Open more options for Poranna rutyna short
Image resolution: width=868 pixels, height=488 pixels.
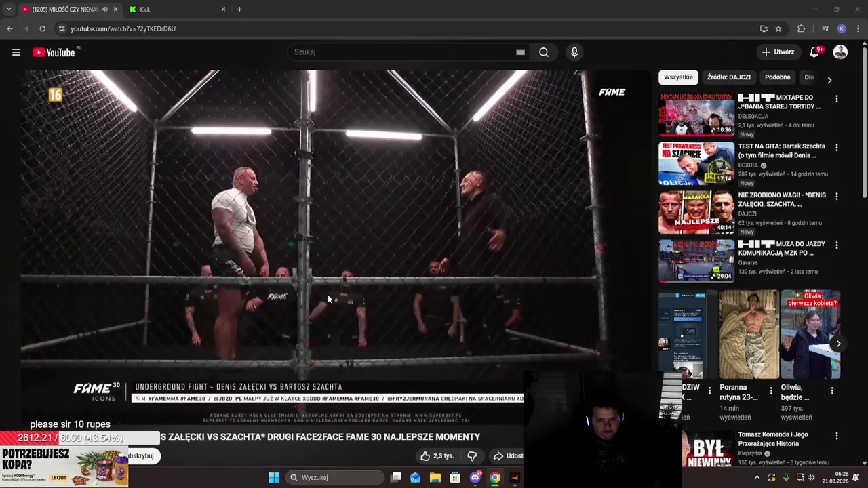tap(771, 391)
